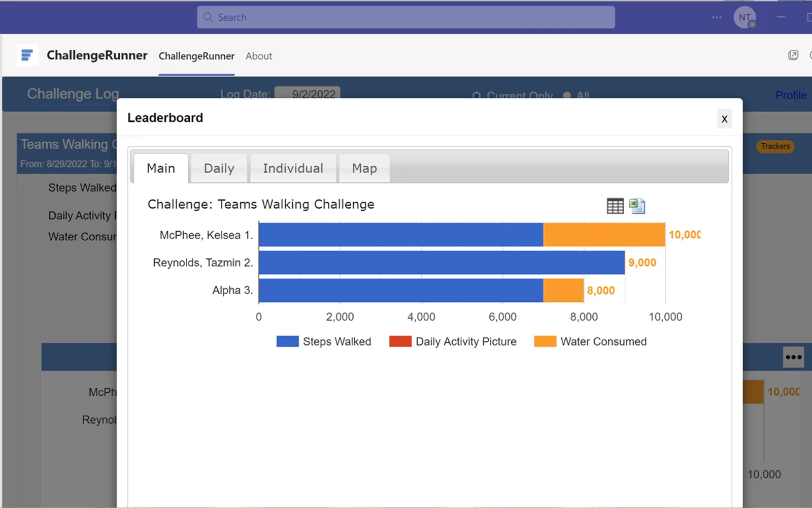Select the ChallengeRunner tab in app header
This screenshot has width=812, height=508.
click(x=196, y=56)
